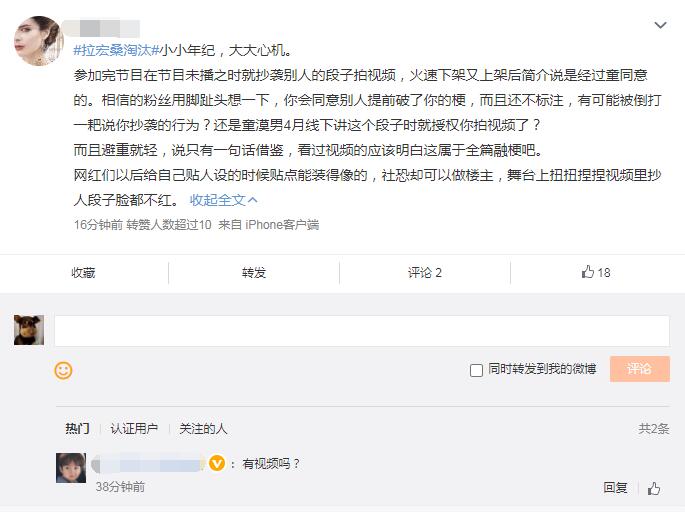This screenshot has height=512, width=685.
Task: Switch to the 热门 comments tab
Action: 77,428
